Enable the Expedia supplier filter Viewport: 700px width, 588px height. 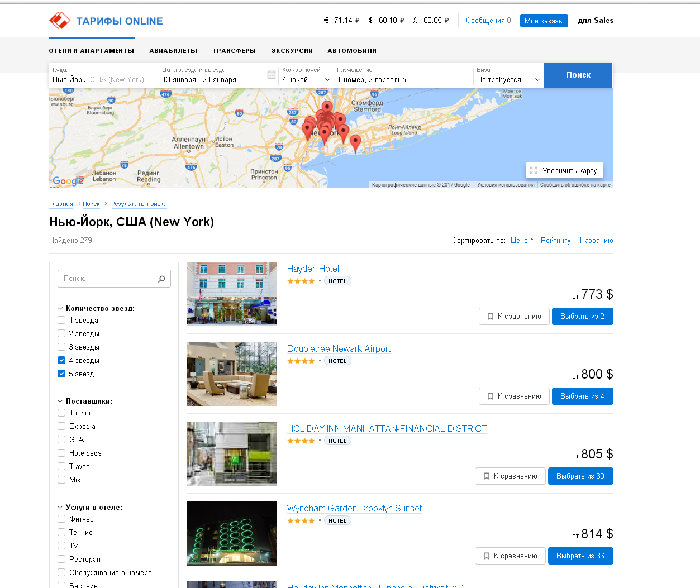tap(61, 427)
